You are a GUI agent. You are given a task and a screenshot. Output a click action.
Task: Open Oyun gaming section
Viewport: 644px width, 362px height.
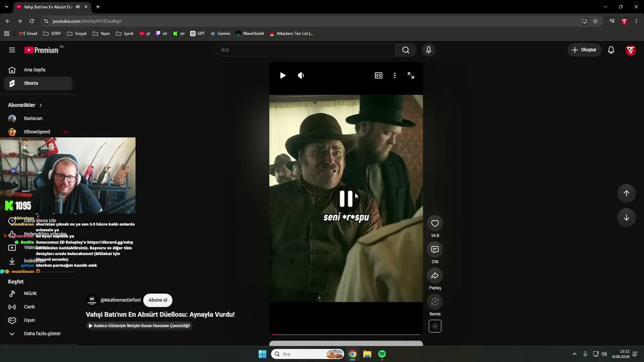point(38,320)
